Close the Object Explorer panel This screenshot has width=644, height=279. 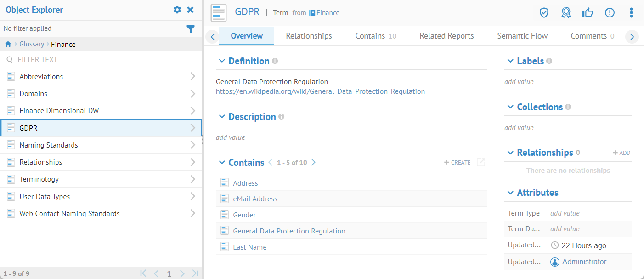point(190,10)
